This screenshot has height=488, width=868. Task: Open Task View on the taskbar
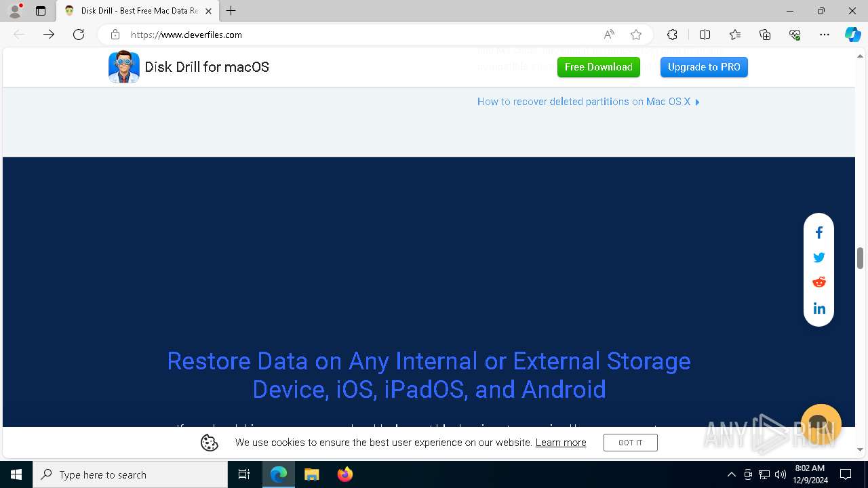(244, 474)
